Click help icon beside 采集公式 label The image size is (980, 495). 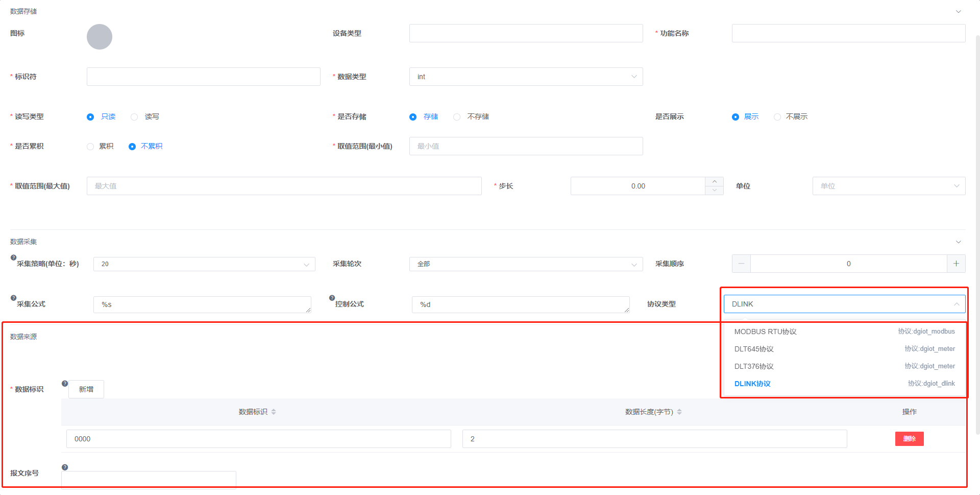tap(14, 298)
